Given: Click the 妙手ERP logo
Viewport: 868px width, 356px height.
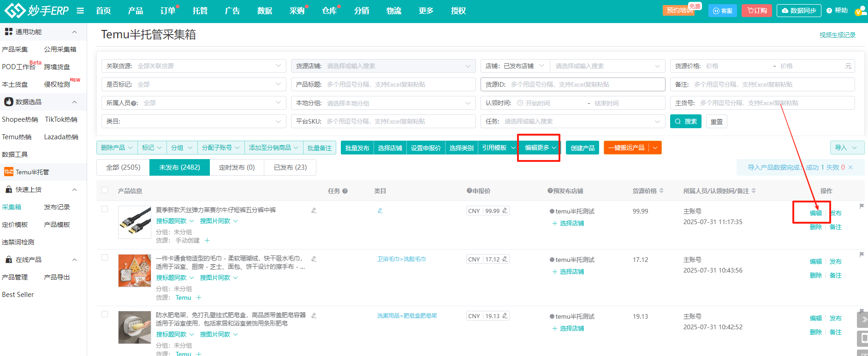Looking at the screenshot, I should point(36,10).
